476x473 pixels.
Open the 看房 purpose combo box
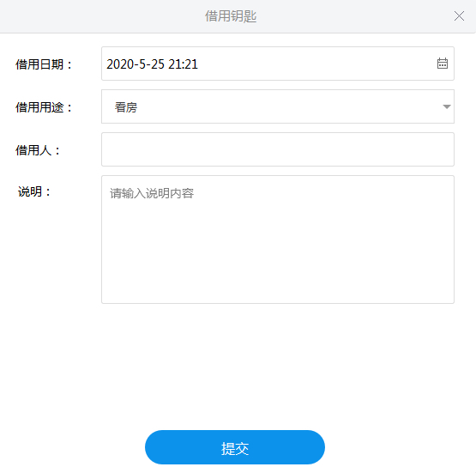[x=278, y=106]
